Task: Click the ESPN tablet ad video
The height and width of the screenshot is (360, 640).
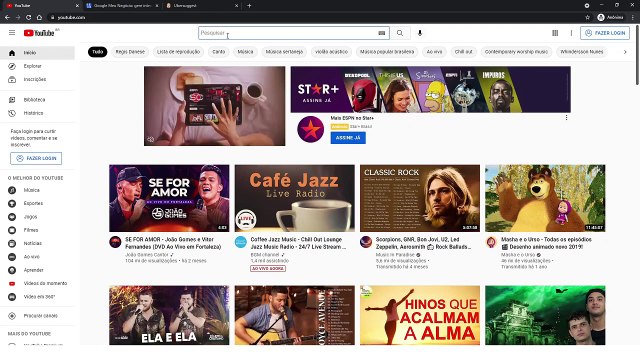Action: 215,106
